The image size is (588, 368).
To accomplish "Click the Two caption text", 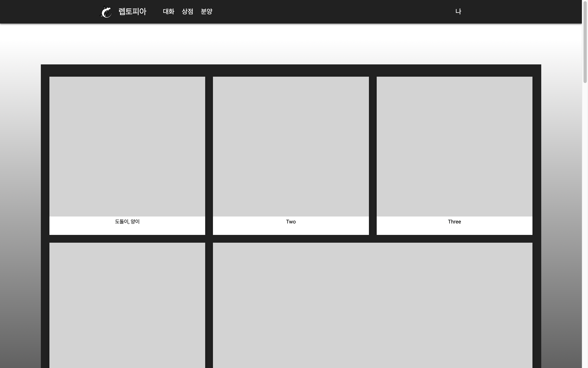I will (x=291, y=221).
